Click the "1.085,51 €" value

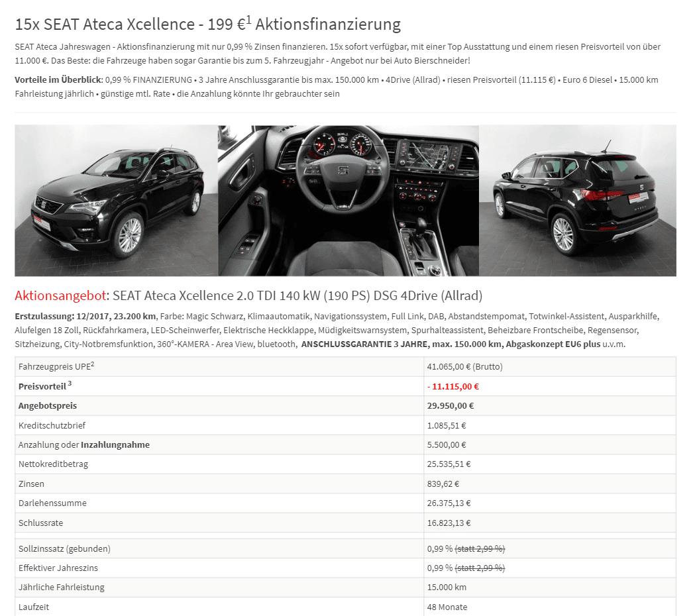[x=447, y=425]
